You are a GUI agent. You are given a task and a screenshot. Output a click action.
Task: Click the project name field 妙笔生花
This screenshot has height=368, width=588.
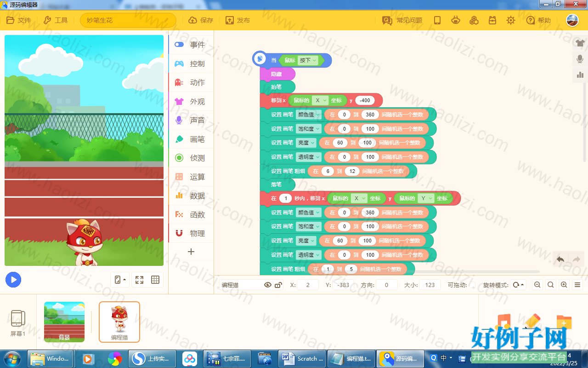tap(128, 20)
